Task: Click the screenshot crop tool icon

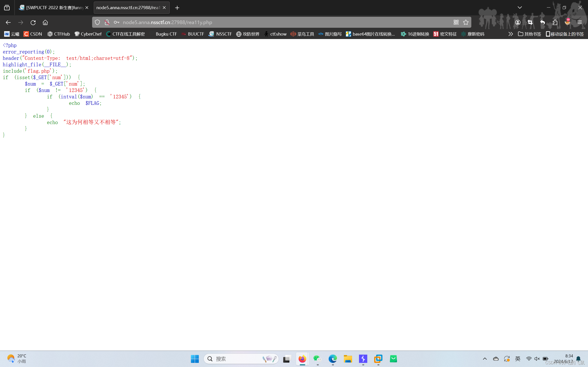Action: coord(530,22)
